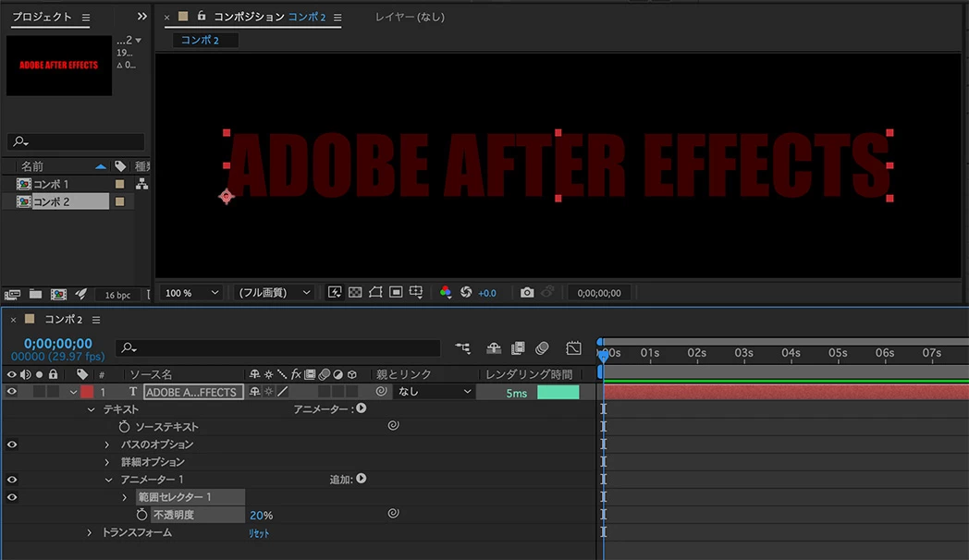Click the 16 bpc color depth button

click(117, 295)
